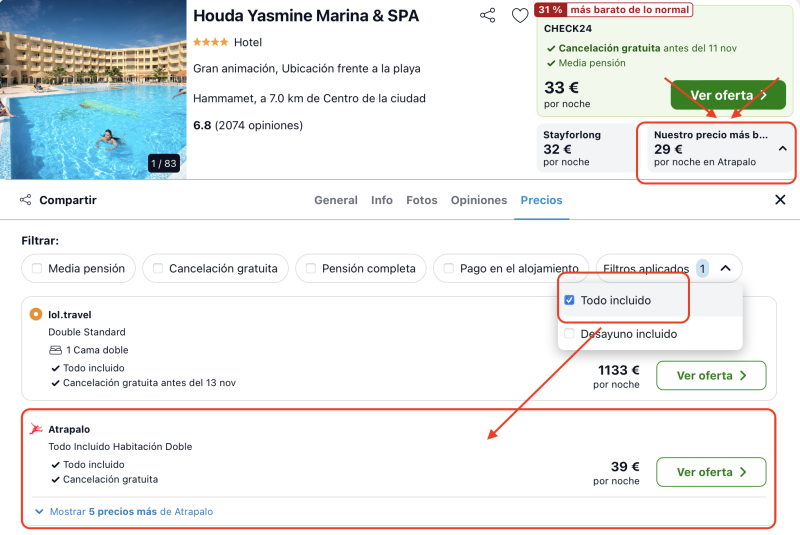Click the Hammamet location description text
Image resolution: width=800 pixels, height=535 pixels.
point(309,98)
